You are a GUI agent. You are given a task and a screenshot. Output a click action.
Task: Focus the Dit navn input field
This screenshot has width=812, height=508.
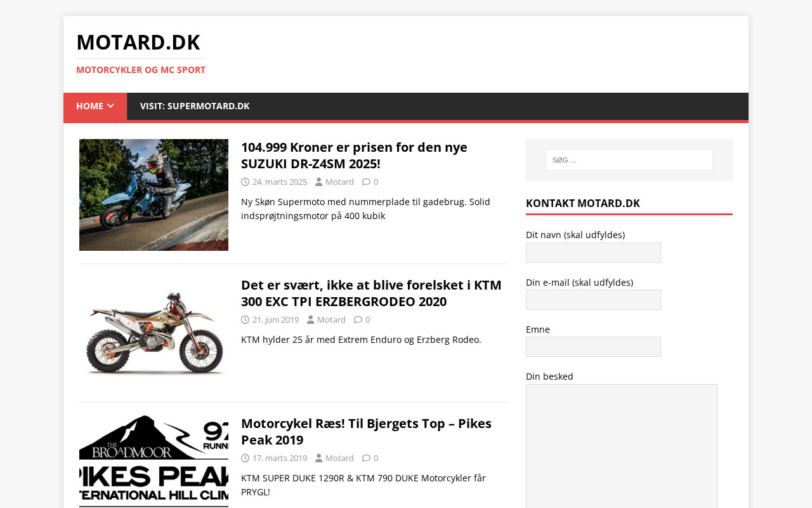(593, 253)
